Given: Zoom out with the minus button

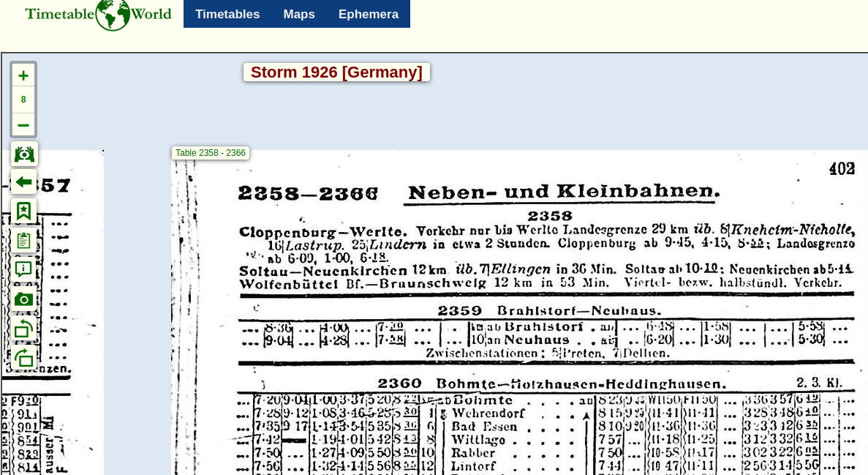Looking at the screenshot, I should pos(23,125).
